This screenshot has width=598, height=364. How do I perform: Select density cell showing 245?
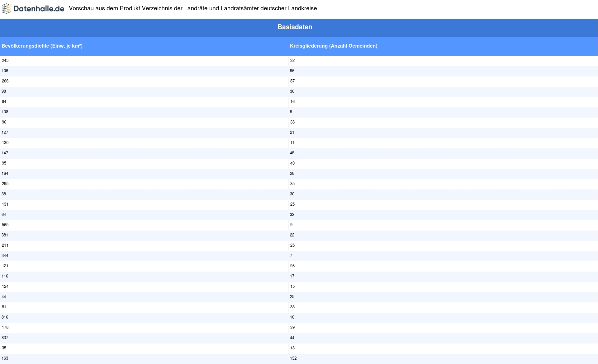(x=5, y=61)
